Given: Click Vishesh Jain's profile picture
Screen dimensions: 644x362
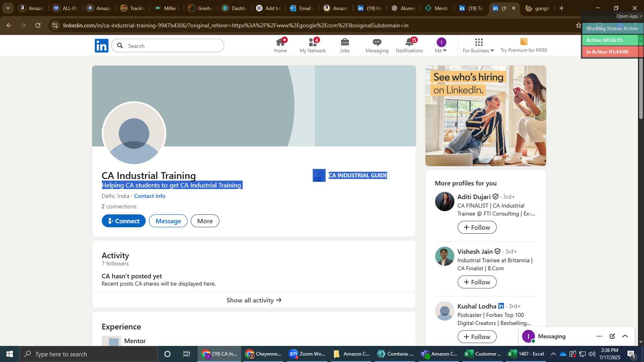Looking at the screenshot, I should coord(445,256).
